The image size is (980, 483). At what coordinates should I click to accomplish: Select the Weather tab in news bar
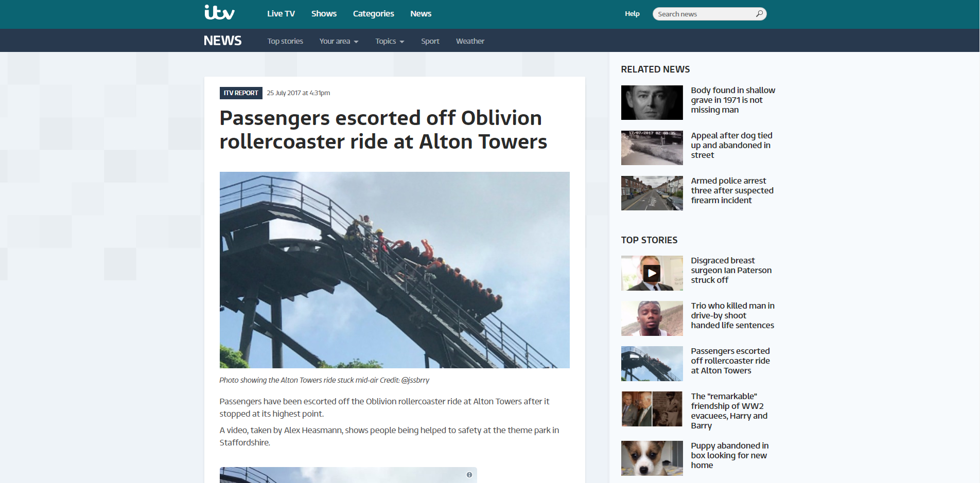coord(470,41)
